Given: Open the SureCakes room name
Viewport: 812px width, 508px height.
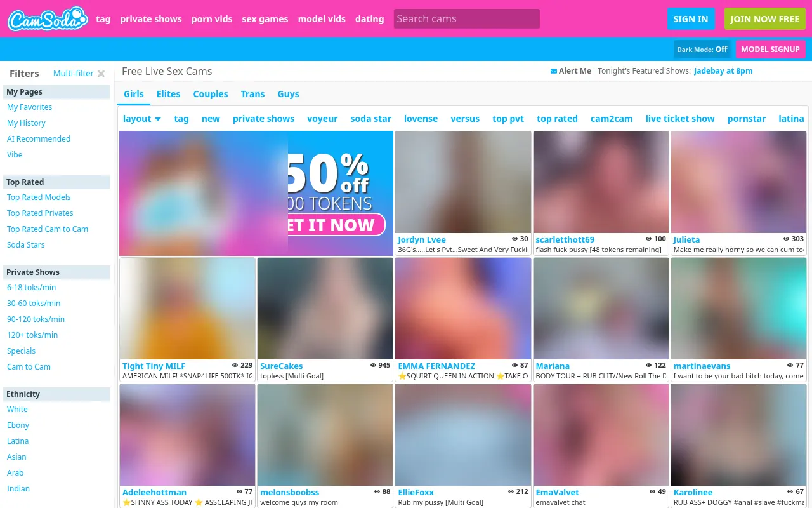Looking at the screenshot, I should point(282,366).
